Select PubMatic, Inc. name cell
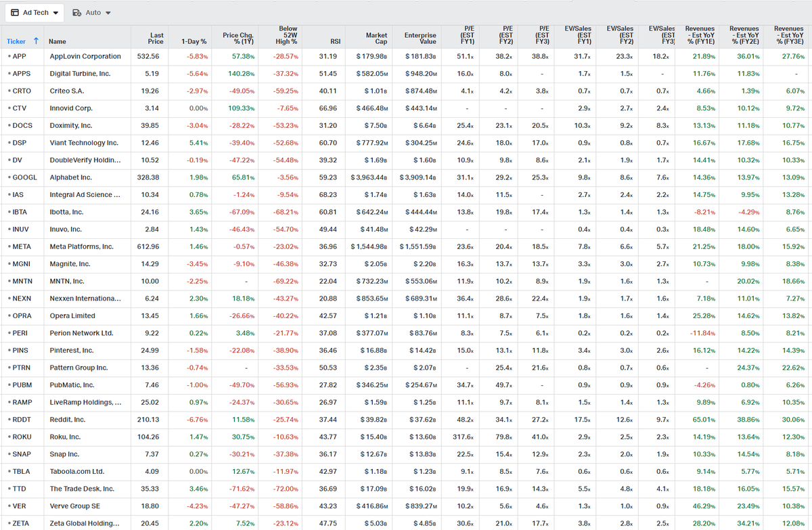812x530 pixels. pos(72,385)
